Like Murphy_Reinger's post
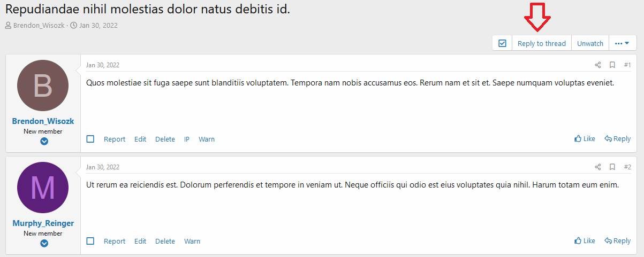The image size is (644, 257). (585, 241)
